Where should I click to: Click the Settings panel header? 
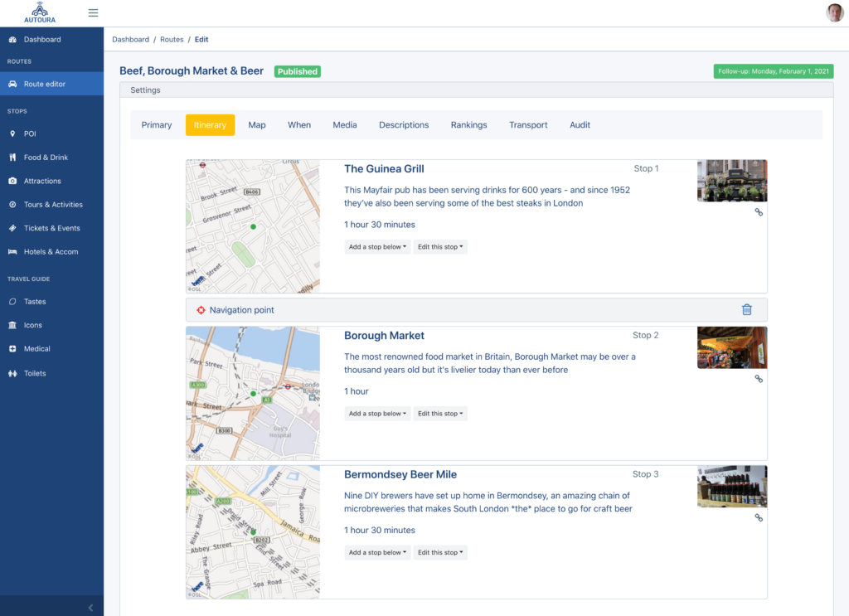477,90
